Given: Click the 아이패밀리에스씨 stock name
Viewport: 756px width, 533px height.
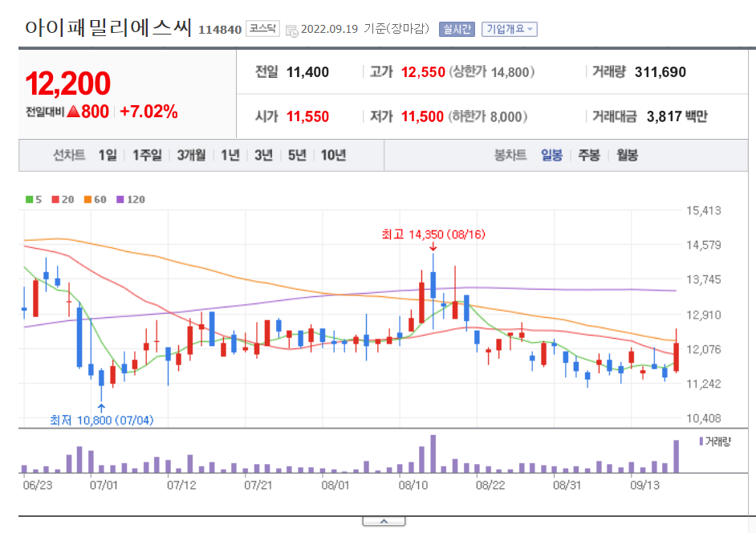Looking at the screenshot, I should point(108,28).
